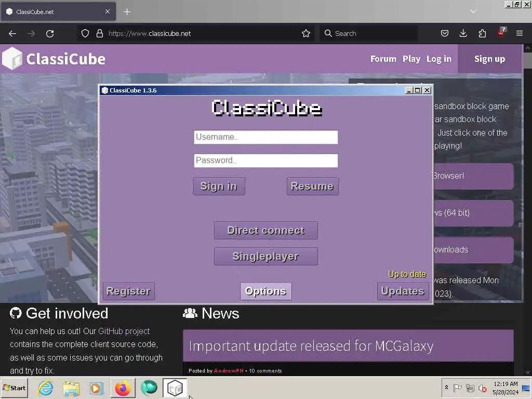Click the ClassiCube 1.3.6 title bar icon

[105, 90]
